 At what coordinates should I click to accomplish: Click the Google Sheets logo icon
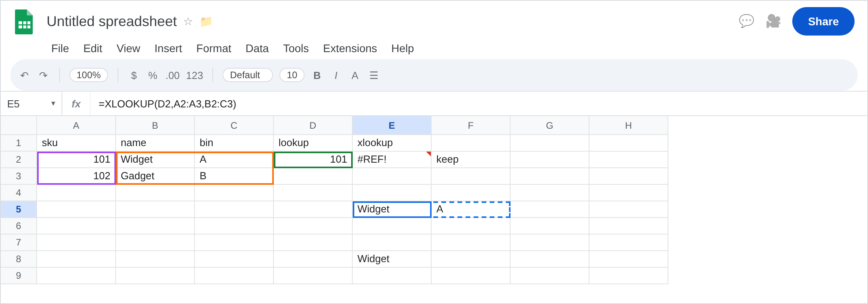click(24, 22)
